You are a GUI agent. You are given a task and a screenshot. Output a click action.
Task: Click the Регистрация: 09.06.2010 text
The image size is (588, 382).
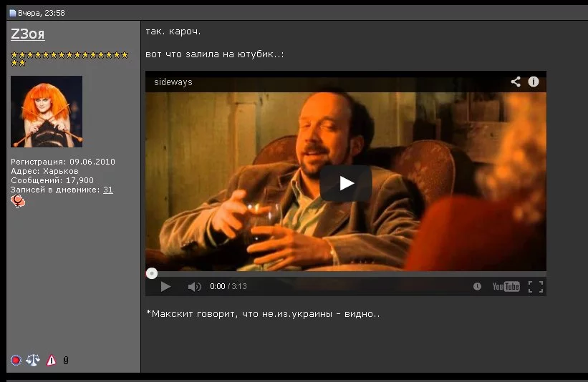point(62,162)
